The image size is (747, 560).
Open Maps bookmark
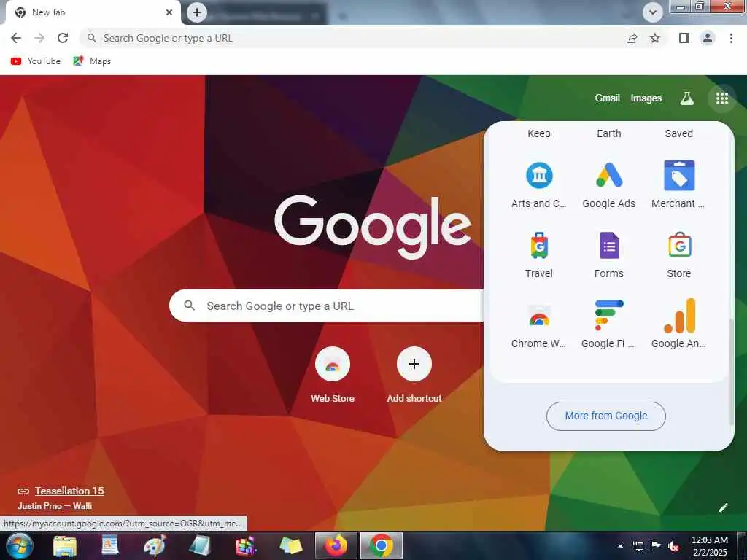click(x=92, y=61)
